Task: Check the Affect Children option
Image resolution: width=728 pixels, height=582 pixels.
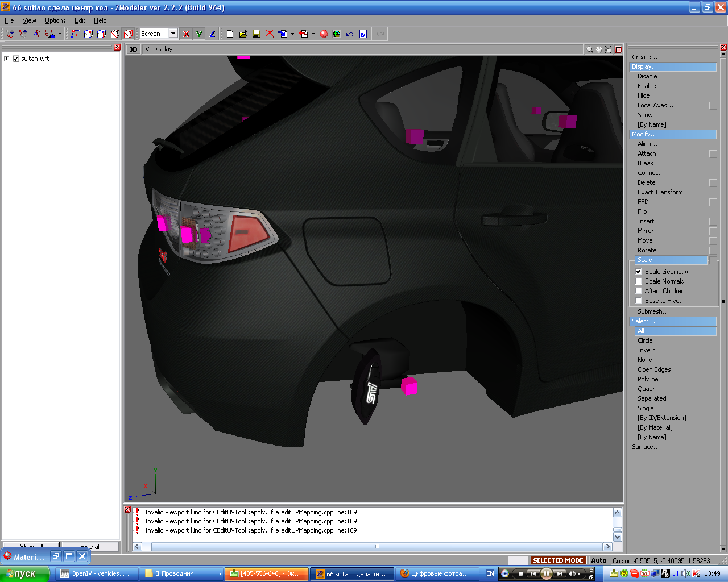Action: [639, 291]
